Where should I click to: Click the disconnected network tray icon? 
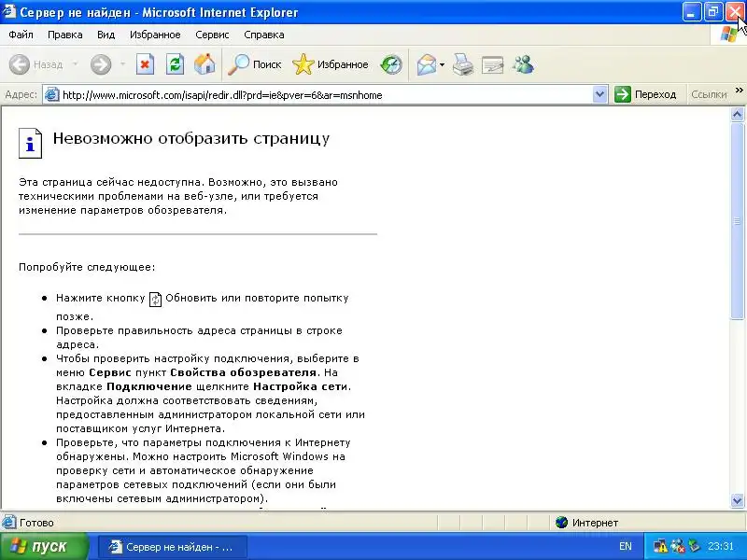pos(678,546)
